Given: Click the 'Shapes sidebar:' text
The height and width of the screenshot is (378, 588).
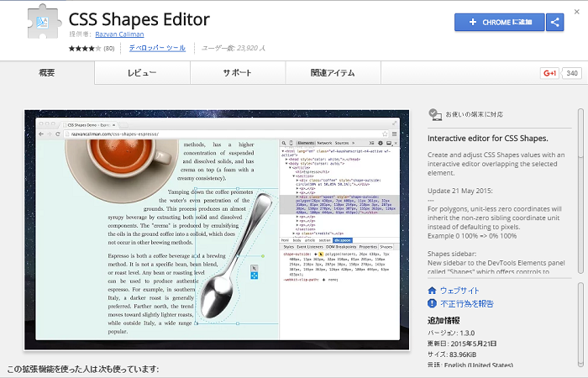Looking at the screenshot, I should [x=452, y=254].
